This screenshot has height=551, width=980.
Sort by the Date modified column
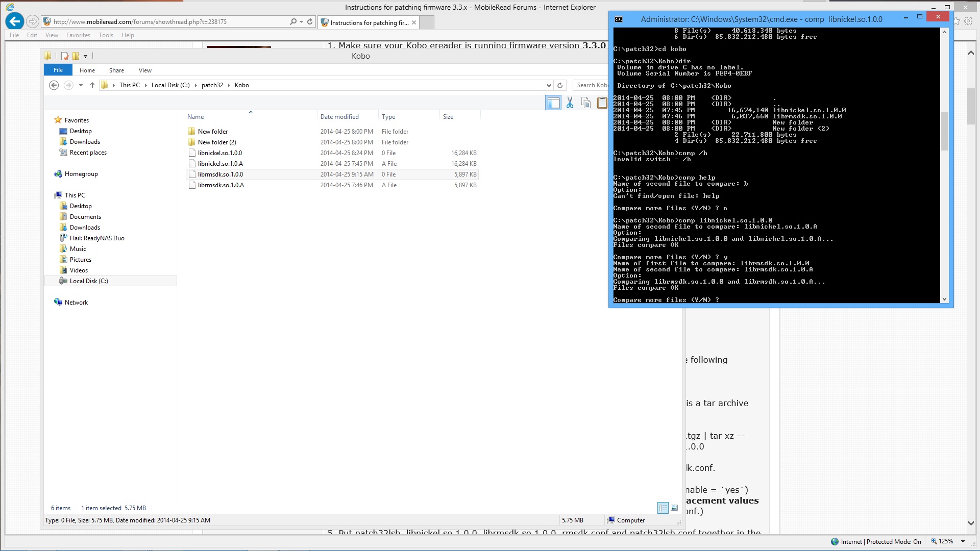point(339,117)
